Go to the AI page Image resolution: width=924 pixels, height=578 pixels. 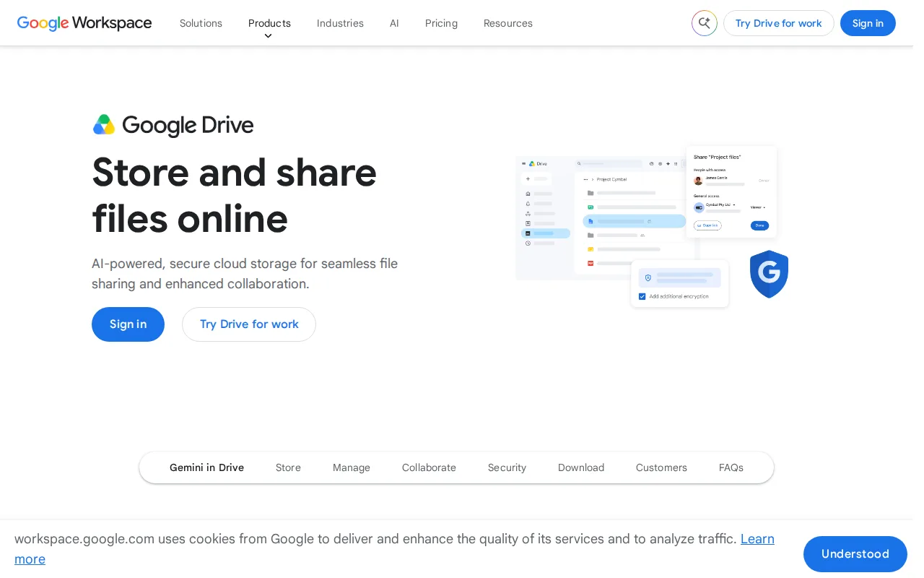tap(394, 23)
